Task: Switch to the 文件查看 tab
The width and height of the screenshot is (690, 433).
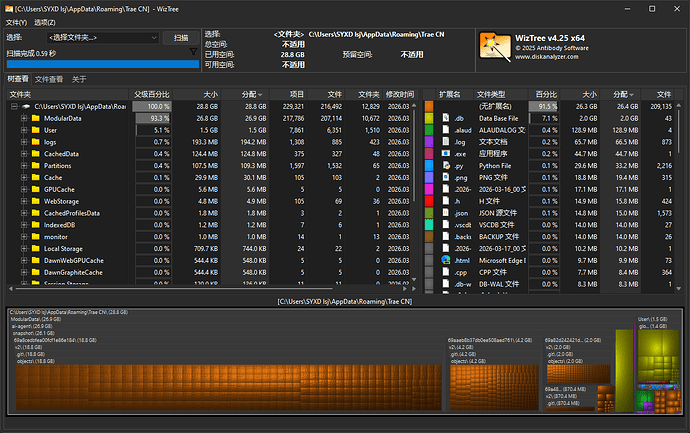Action: pyautogui.click(x=49, y=78)
